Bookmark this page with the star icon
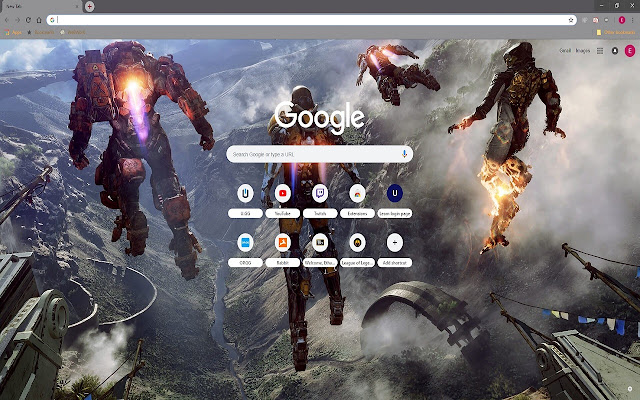640x400 pixels. point(571,20)
